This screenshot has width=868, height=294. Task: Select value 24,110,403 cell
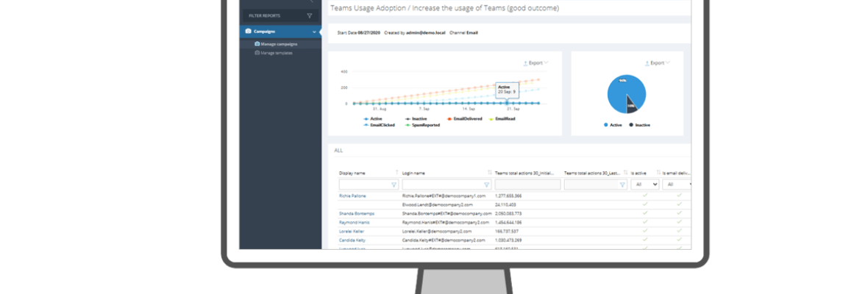click(x=506, y=204)
